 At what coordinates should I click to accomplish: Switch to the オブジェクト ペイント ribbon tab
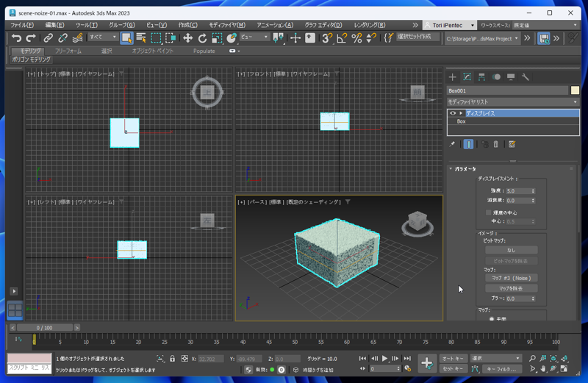click(153, 51)
